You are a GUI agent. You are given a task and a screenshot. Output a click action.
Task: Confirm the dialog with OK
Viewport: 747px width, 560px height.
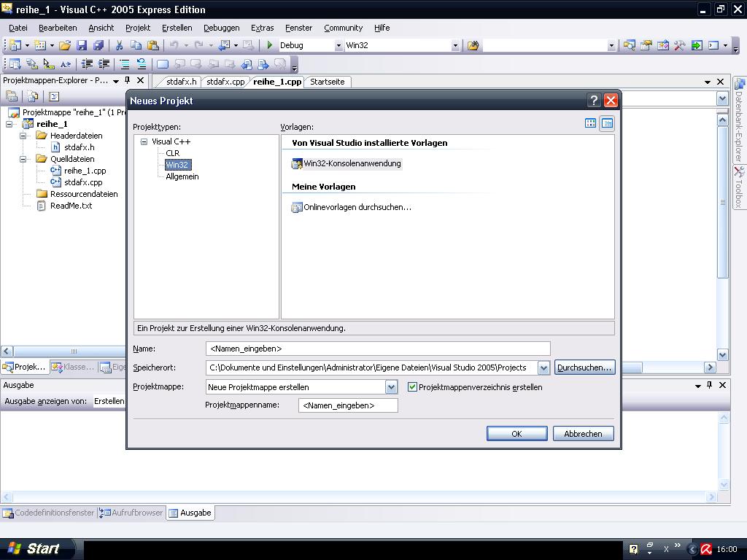517,434
